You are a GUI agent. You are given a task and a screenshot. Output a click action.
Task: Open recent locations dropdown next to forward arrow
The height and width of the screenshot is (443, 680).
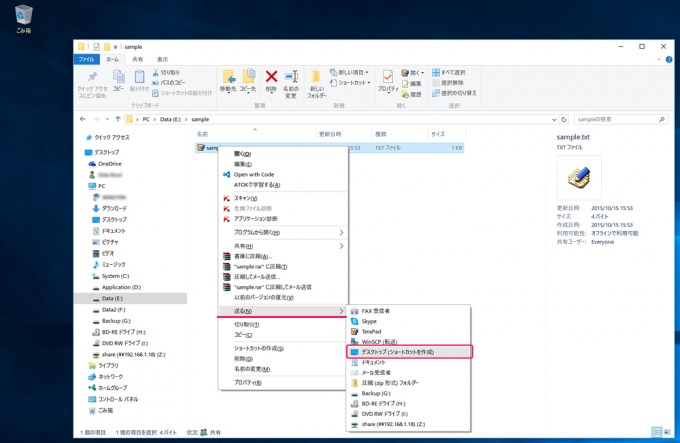click(x=107, y=119)
